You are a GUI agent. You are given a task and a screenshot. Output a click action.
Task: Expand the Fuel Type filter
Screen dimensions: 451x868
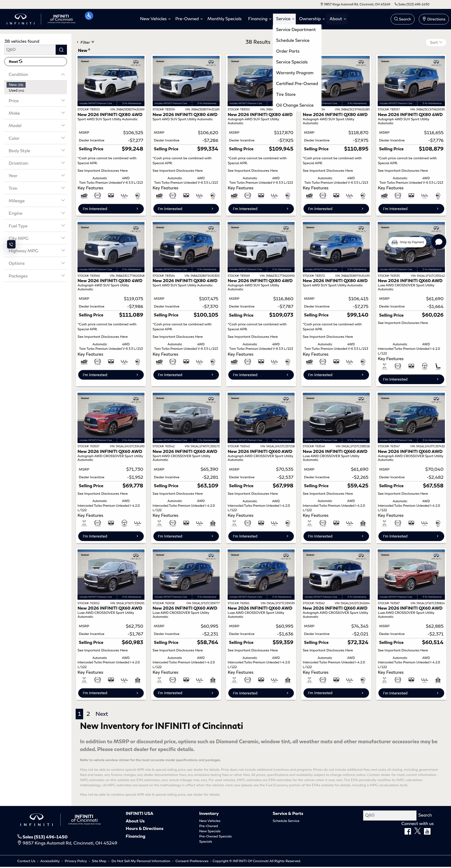coord(35,226)
